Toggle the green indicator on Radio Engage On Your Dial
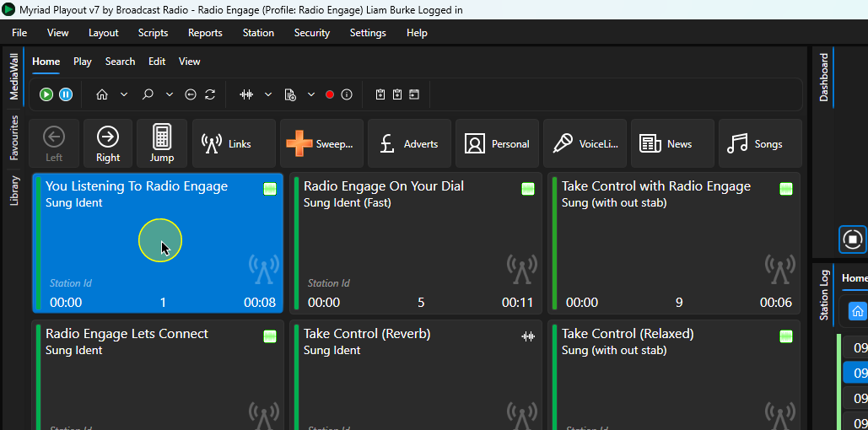Image resolution: width=868 pixels, height=430 pixels. pyautogui.click(x=528, y=189)
